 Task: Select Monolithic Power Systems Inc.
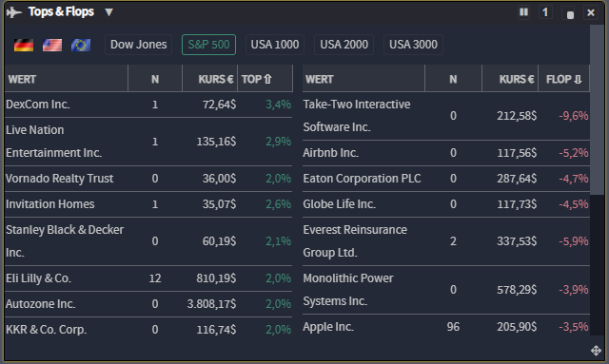point(446,290)
